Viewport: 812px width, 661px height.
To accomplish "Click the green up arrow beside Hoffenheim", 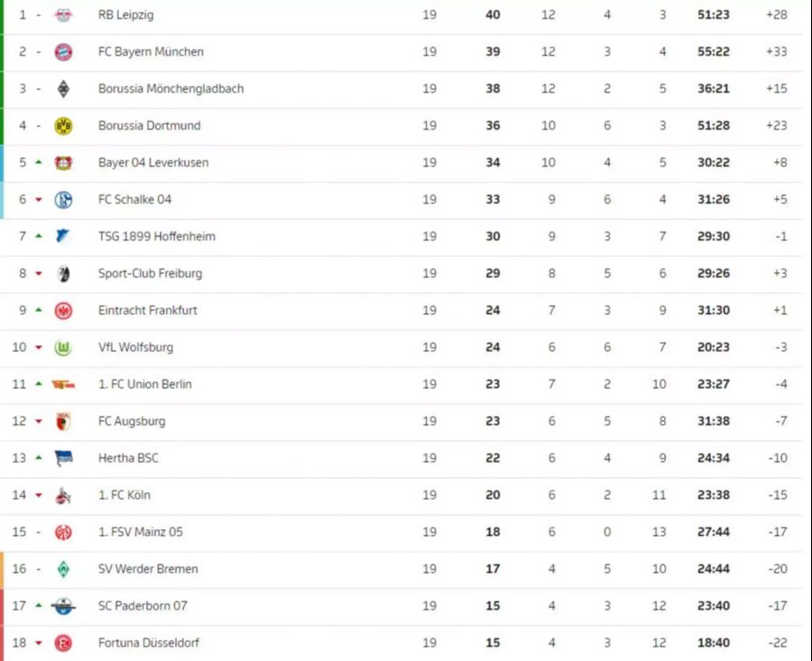I will [x=38, y=236].
